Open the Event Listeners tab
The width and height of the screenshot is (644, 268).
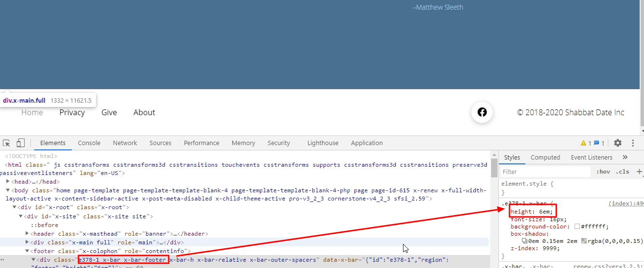591,157
